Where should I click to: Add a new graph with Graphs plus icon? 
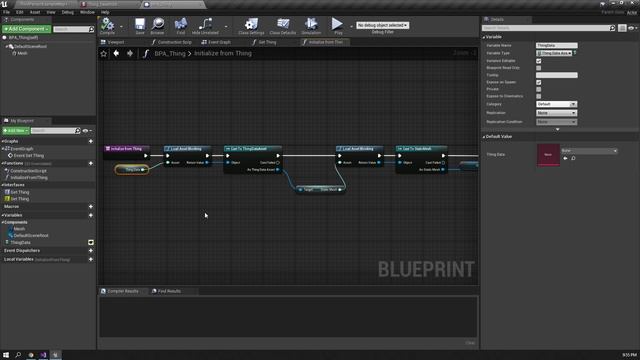[x=91, y=141]
